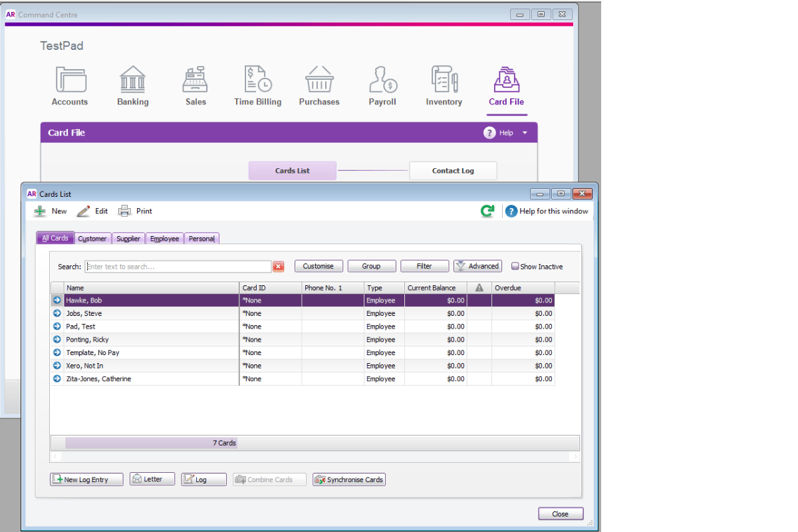798x532 pixels.
Task: Create a new card
Action: point(49,211)
